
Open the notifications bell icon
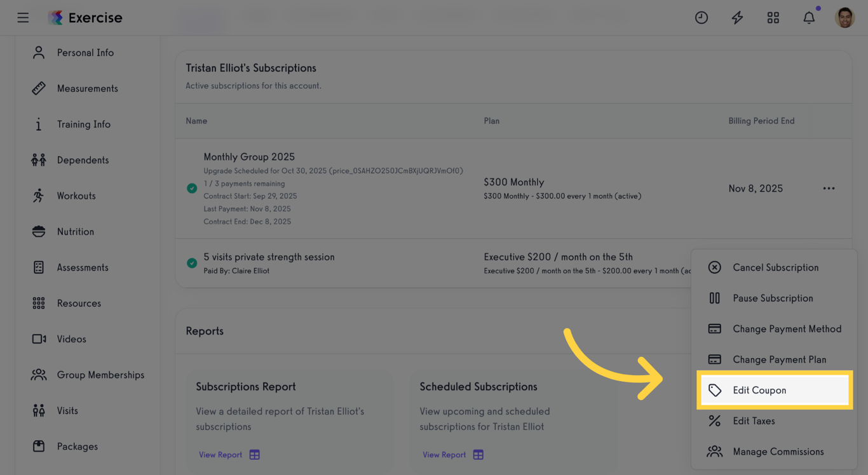pyautogui.click(x=809, y=17)
